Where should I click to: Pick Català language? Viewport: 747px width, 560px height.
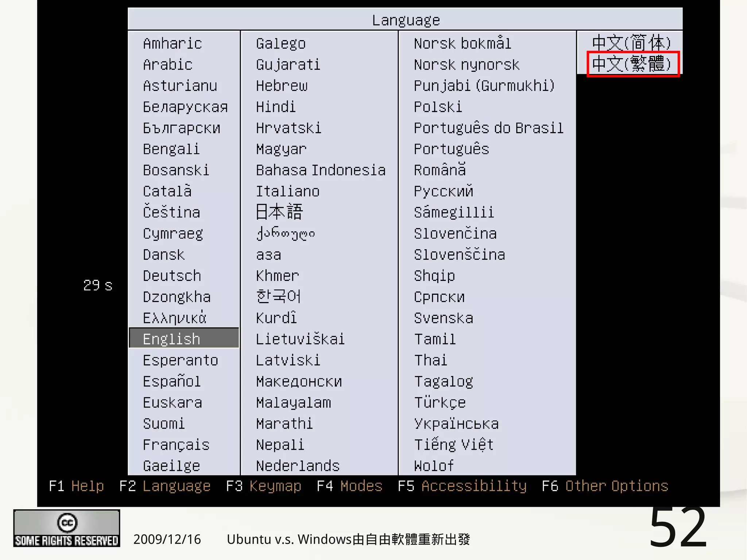click(x=167, y=191)
